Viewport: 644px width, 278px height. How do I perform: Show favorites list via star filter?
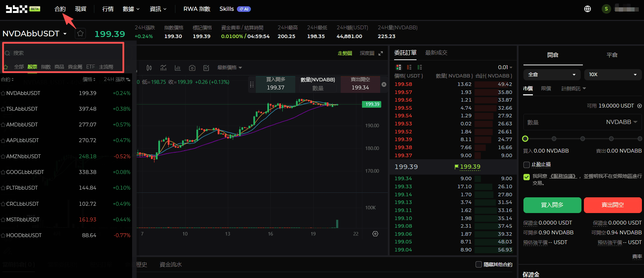[6, 67]
